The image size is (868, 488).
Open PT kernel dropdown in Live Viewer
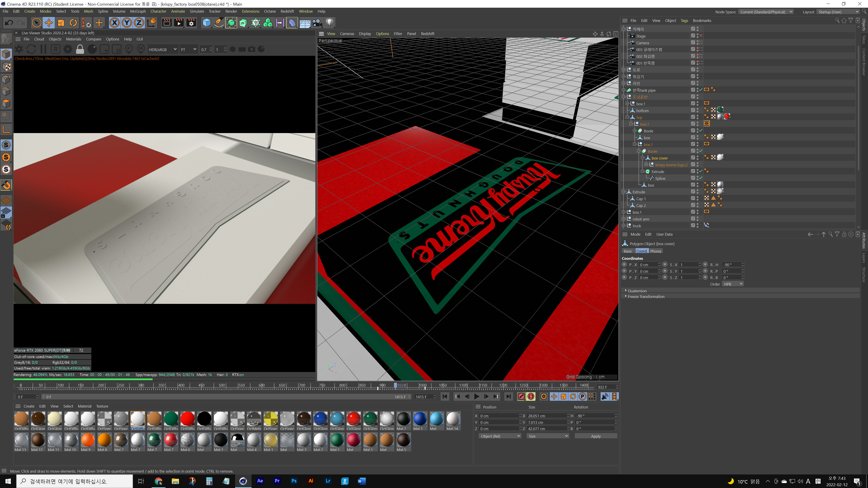pos(188,49)
